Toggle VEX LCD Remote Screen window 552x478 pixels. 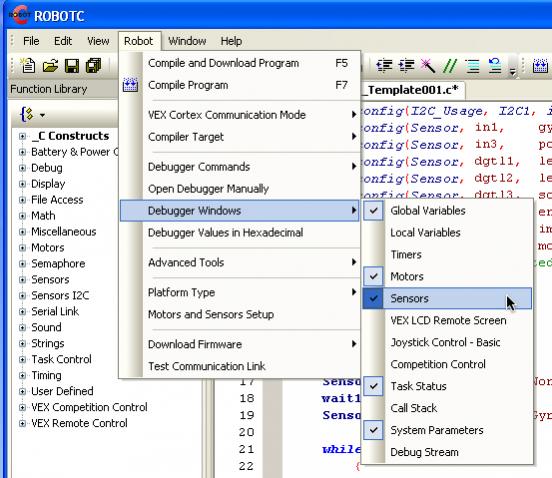[x=447, y=320]
